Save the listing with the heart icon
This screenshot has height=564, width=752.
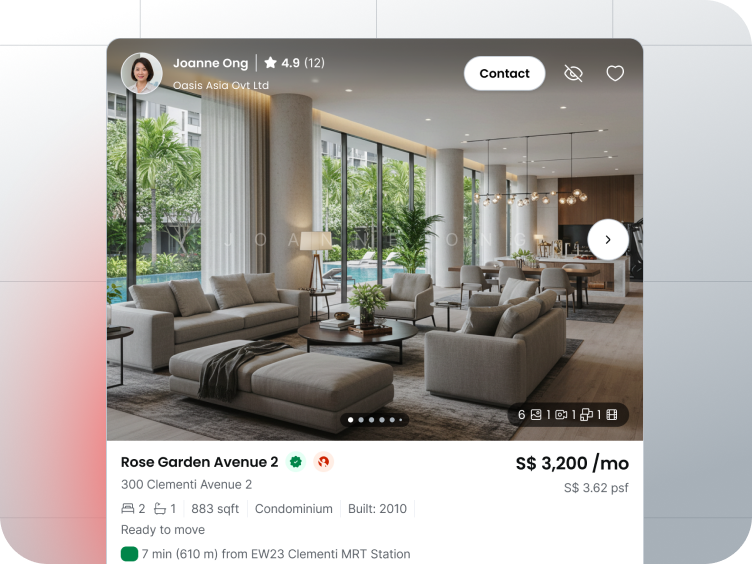(615, 73)
